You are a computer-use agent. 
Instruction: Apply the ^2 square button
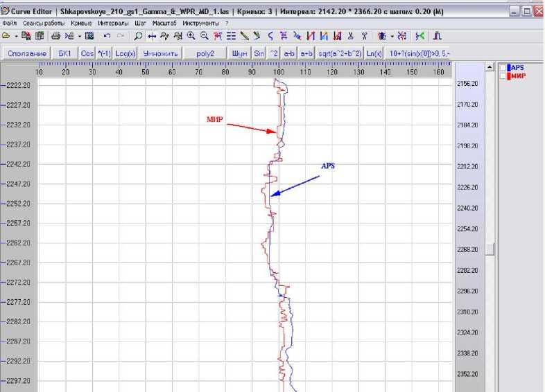(274, 53)
